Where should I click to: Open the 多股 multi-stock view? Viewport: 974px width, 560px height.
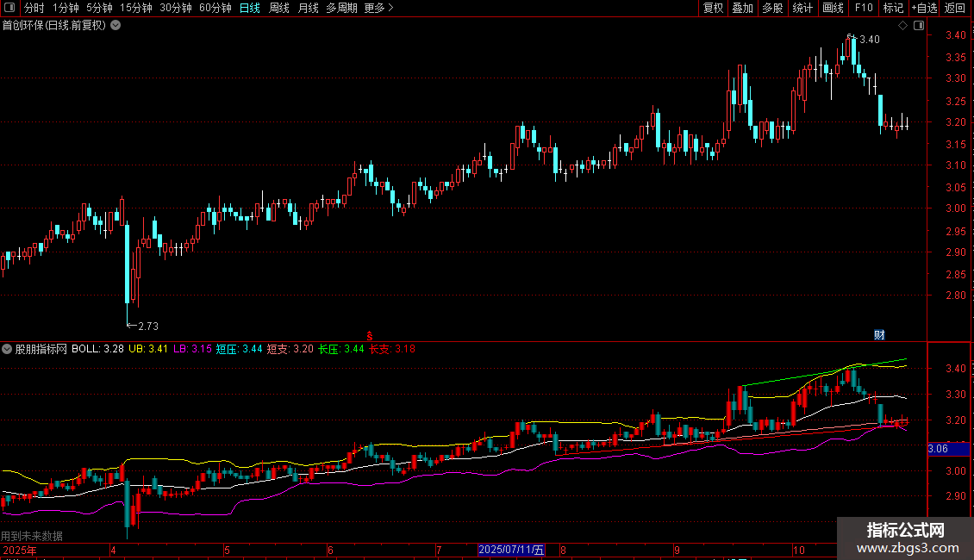coord(772,8)
